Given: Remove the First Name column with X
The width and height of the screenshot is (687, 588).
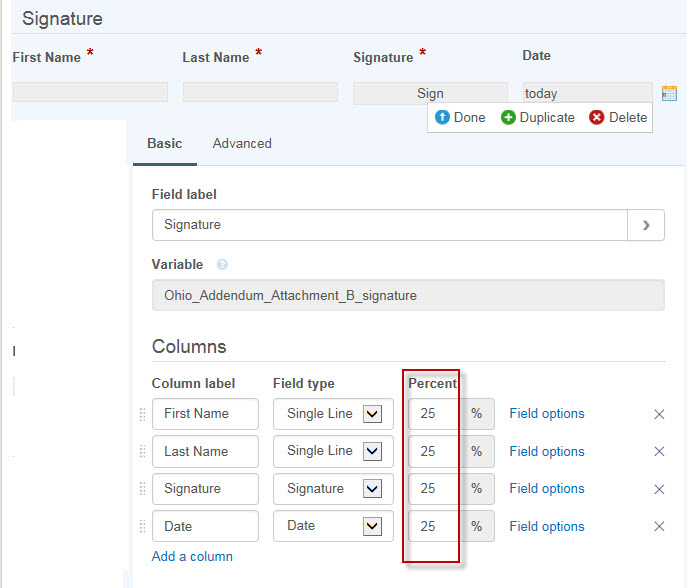Looking at the screenshot, I should 659,414.
